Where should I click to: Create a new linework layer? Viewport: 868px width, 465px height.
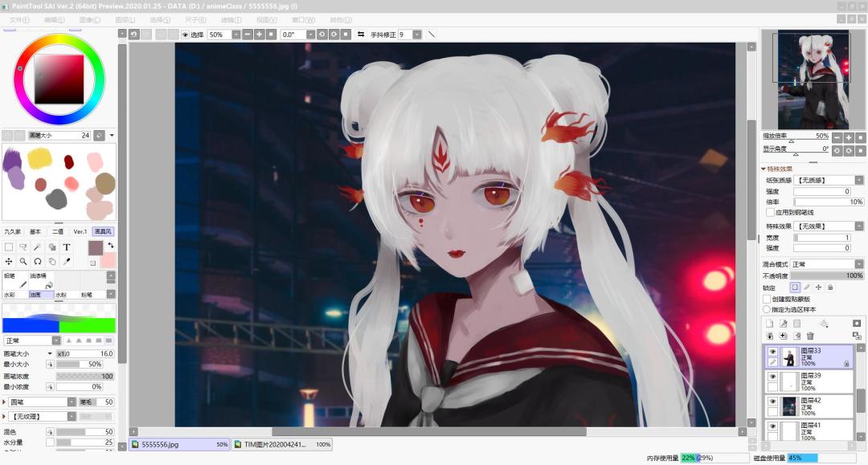coord(784,324)
